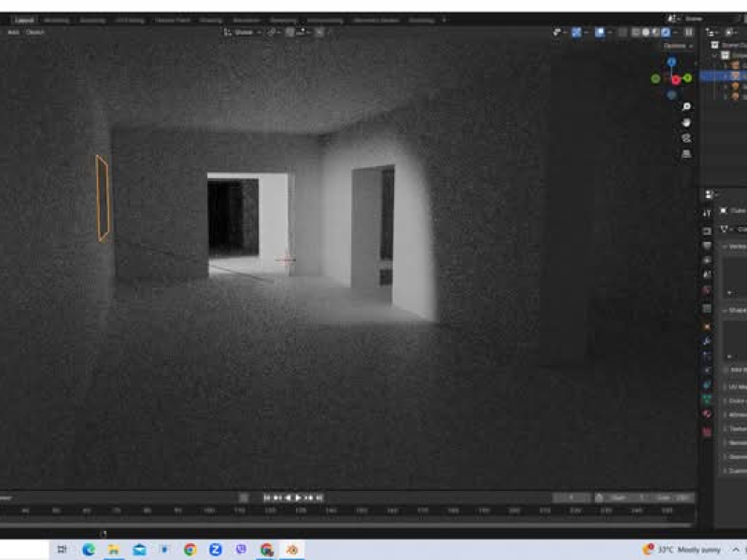Open the Tool properties tab (wrench and screwdriver)
747x560 pixels.
point(707,213)
